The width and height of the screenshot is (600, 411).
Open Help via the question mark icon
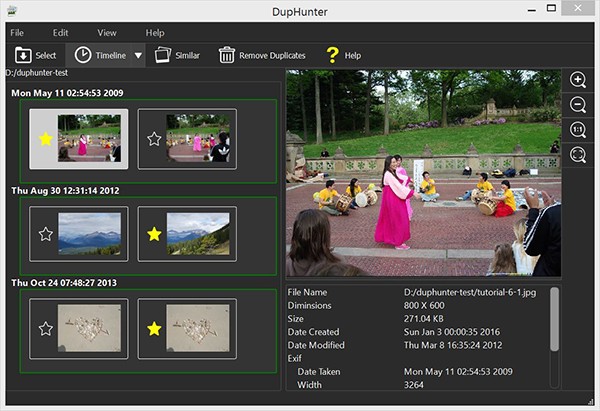coord(332,55)
